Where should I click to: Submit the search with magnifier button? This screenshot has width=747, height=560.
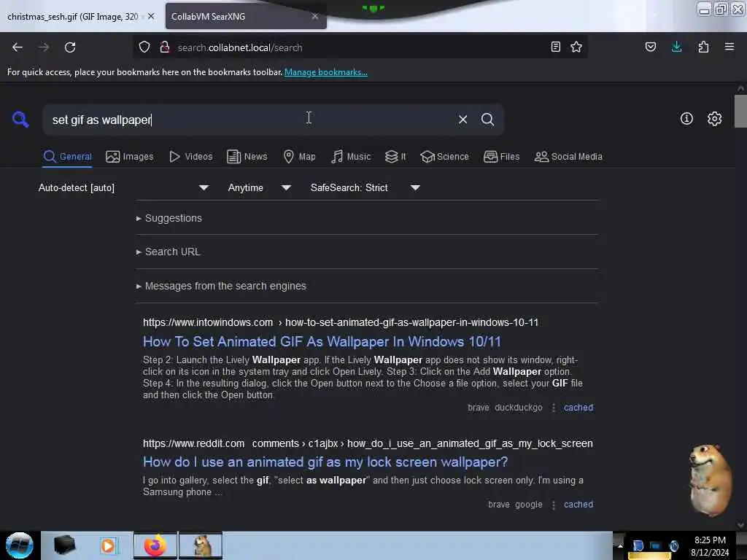coord(487,120)
